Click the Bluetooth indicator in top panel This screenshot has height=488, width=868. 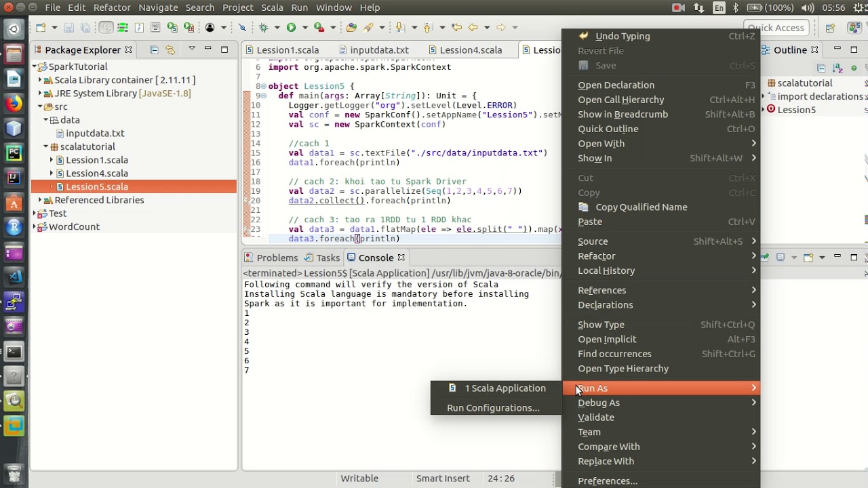736,7
